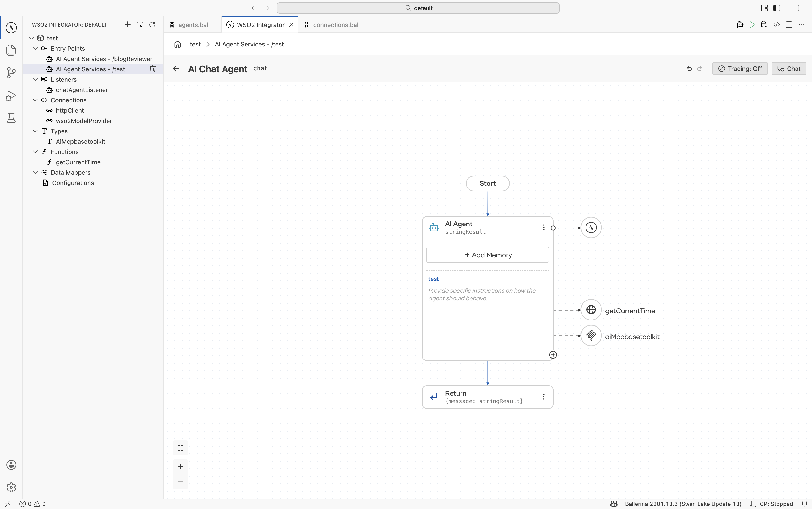Viewport: 812px width, 509px height.
Task: Open the Testing flask view
Action: [11, 118]
